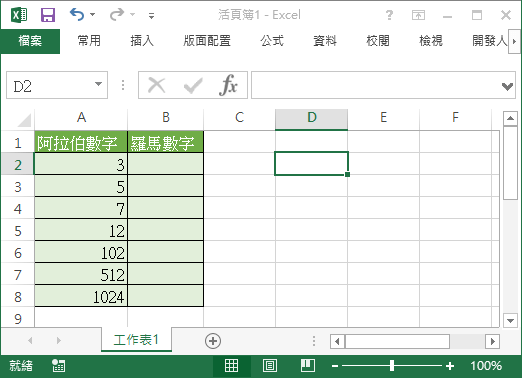Select cell A3 containing 5
The image size is (522, 378).
tap(81, 187)
